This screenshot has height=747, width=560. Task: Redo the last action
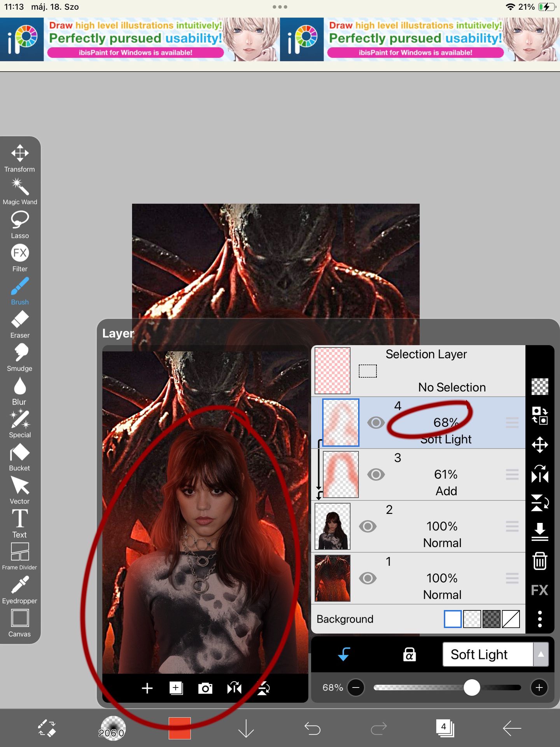coord(379,728)
